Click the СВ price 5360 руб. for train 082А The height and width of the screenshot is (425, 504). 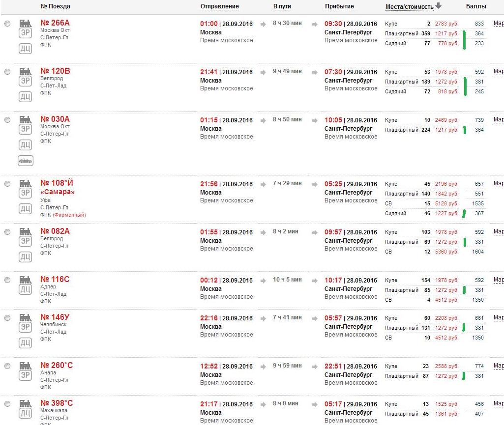coord(446,252)
